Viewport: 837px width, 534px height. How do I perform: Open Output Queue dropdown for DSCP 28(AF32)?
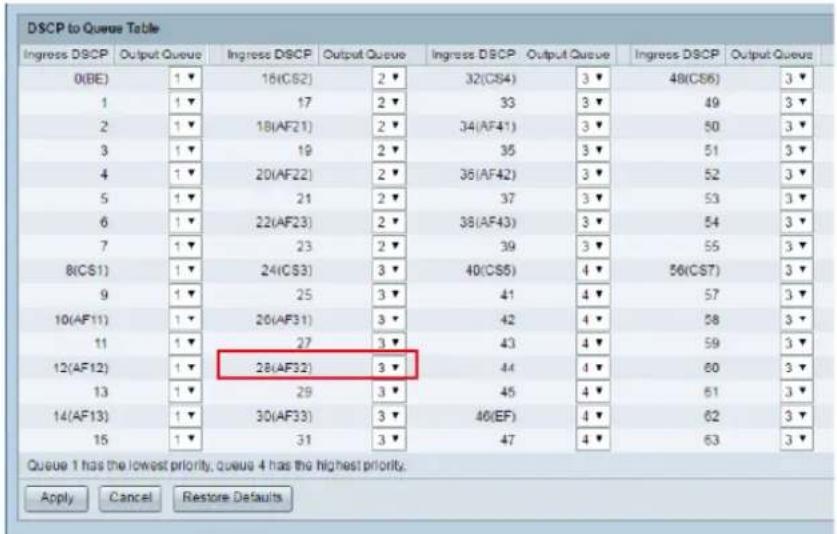pos(389,367)
